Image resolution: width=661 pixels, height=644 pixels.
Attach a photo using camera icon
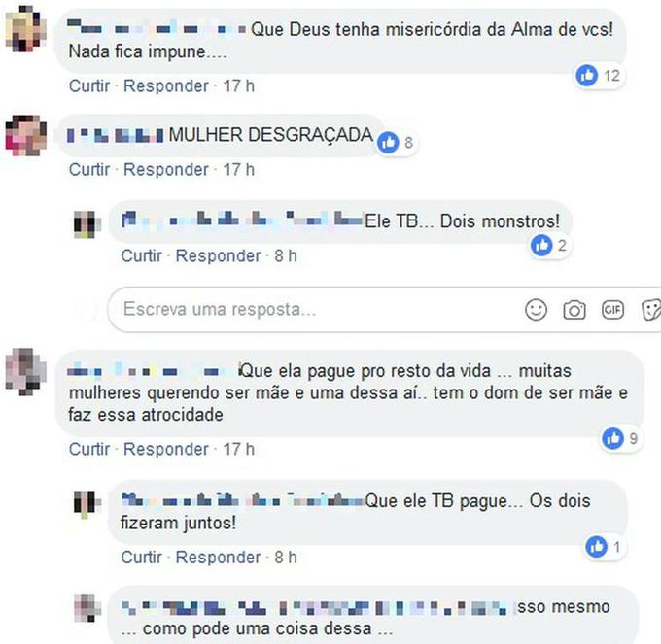coord(574,311)
